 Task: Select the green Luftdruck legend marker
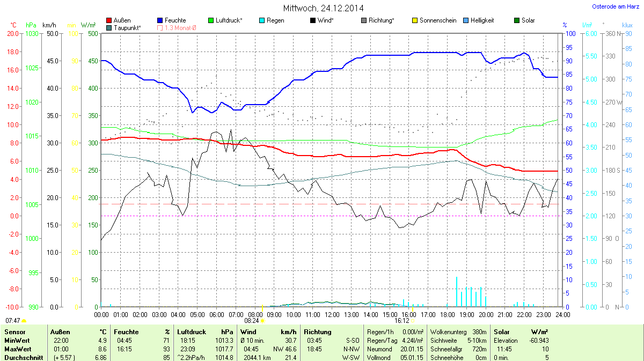pyautogui.click(x=210, y=20)
